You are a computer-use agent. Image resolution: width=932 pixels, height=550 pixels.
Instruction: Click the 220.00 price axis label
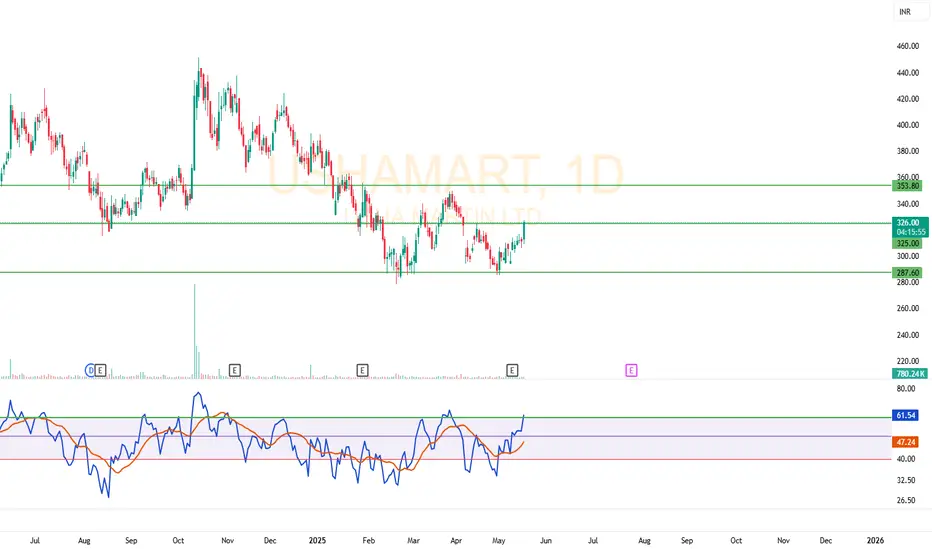click(908, 361)
